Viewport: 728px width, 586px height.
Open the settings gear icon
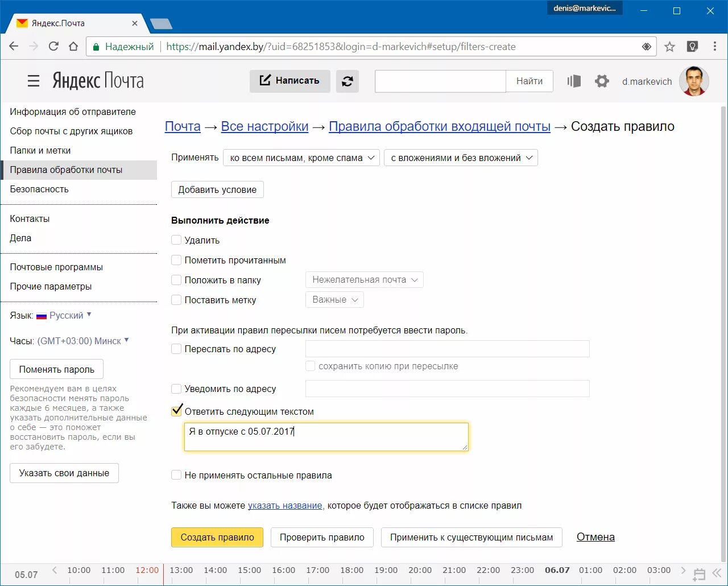[602, 81]
